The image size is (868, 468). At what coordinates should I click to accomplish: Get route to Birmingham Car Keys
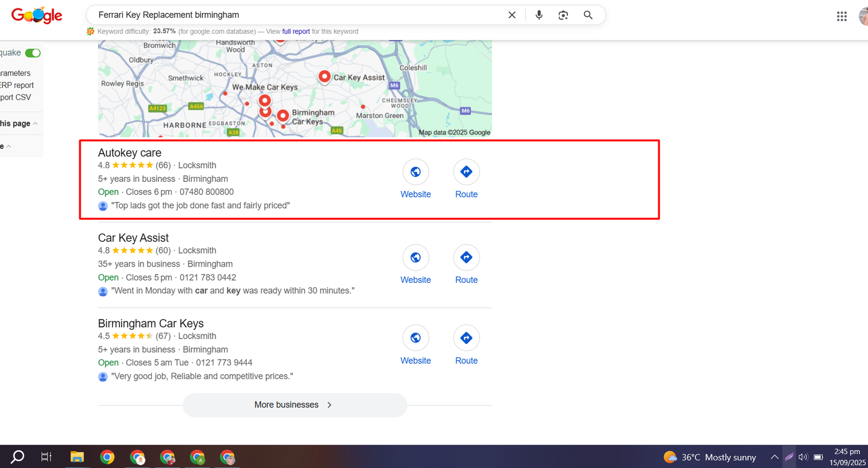click(x=466, y=338)
